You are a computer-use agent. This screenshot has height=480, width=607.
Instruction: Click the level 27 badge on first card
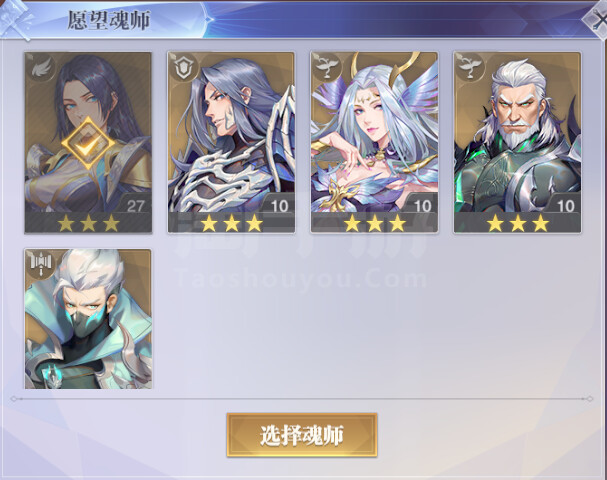coord(135,206)
